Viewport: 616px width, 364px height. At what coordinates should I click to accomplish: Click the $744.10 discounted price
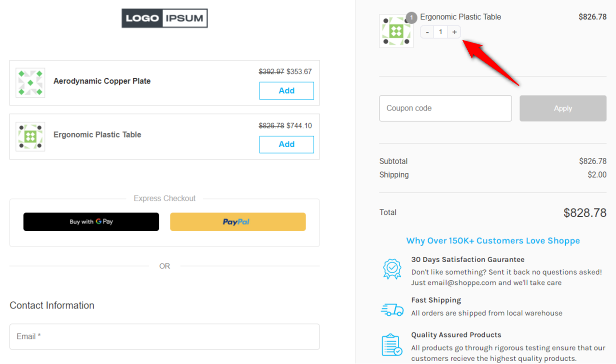[x=299, y=126]
